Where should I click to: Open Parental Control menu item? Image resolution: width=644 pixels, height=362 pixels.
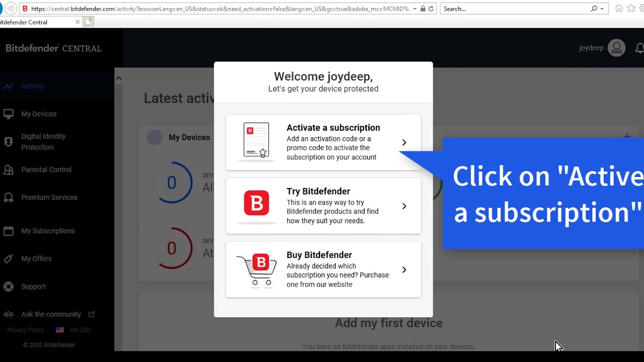pos(46,170)
